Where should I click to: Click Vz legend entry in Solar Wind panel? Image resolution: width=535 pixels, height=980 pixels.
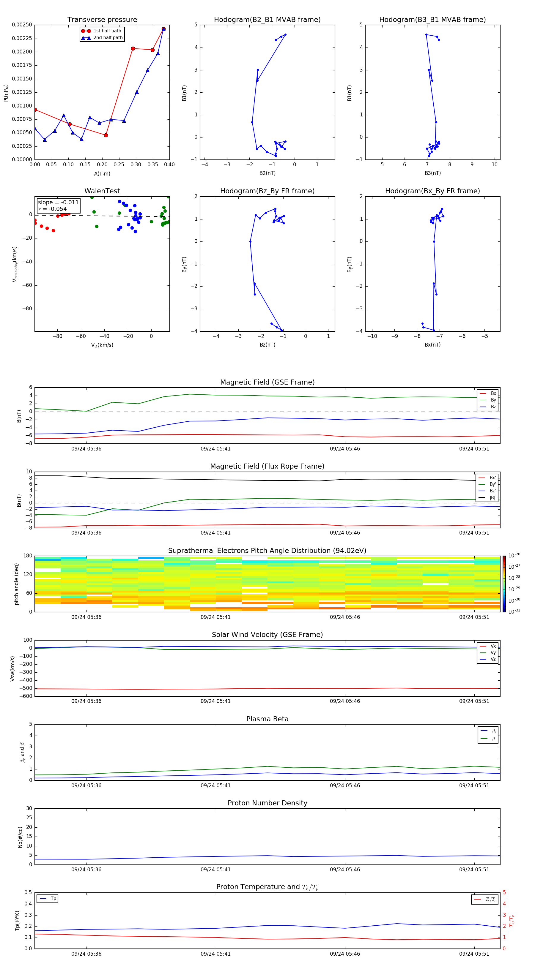tap(488, 659)
